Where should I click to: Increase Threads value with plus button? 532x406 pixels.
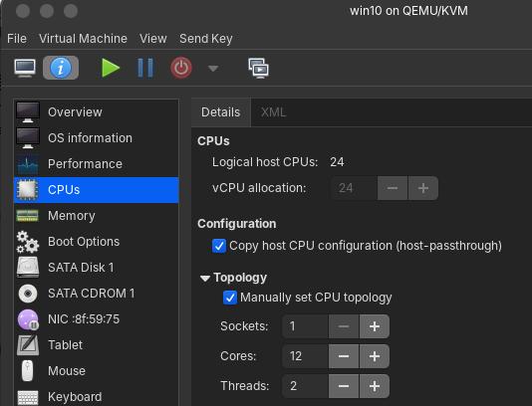(x=375, y=386)
